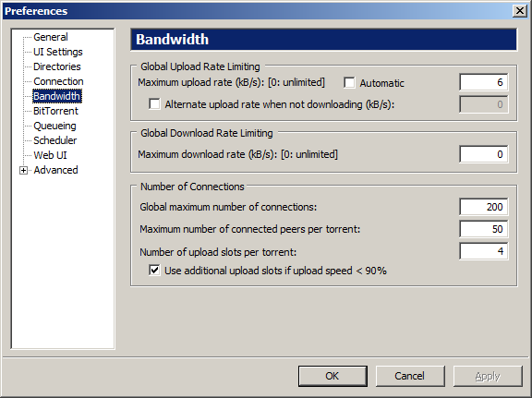
Task: Open the General preferences page
Action: (51, 37)
